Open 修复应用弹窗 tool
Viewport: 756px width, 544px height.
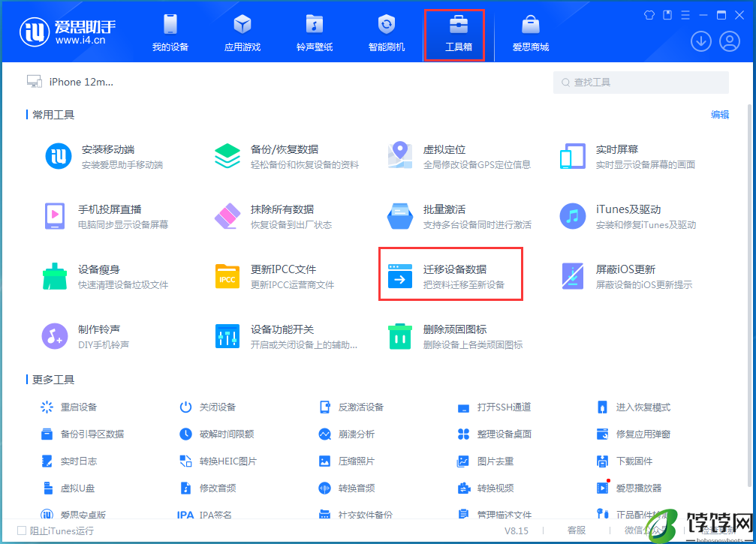[634, 434]
